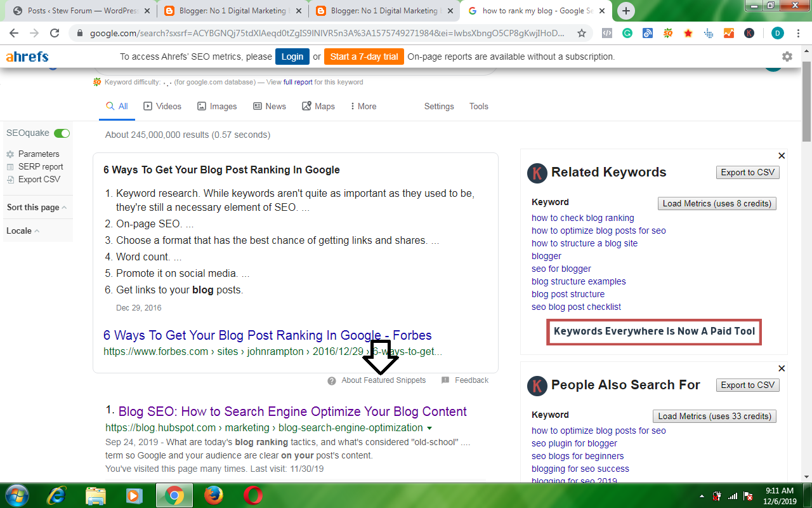This screenshot has width=812, height=508.
Task: Open the SEOquake extension icon in toolbar
Action: click(667, 33)
